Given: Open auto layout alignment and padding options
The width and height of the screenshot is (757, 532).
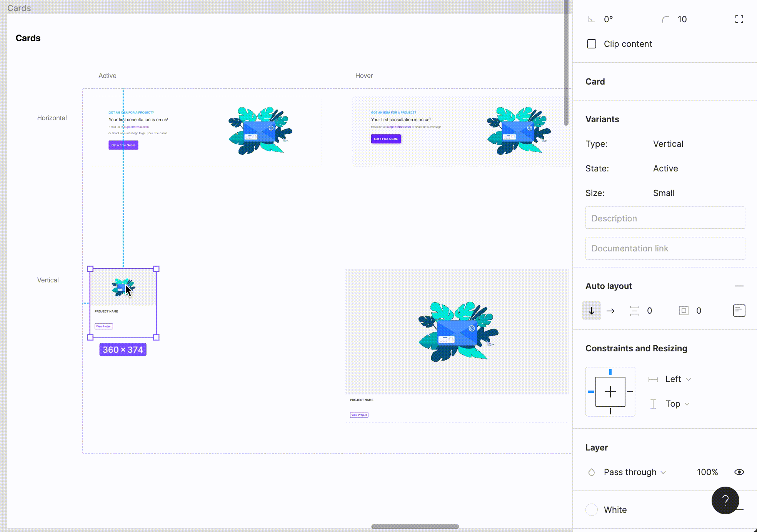Looking at the screenshot, I should click(739, 311).
